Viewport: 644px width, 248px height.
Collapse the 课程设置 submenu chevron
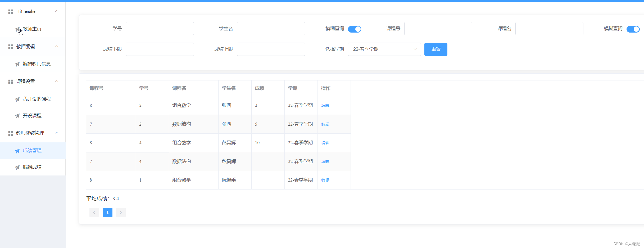57,81
